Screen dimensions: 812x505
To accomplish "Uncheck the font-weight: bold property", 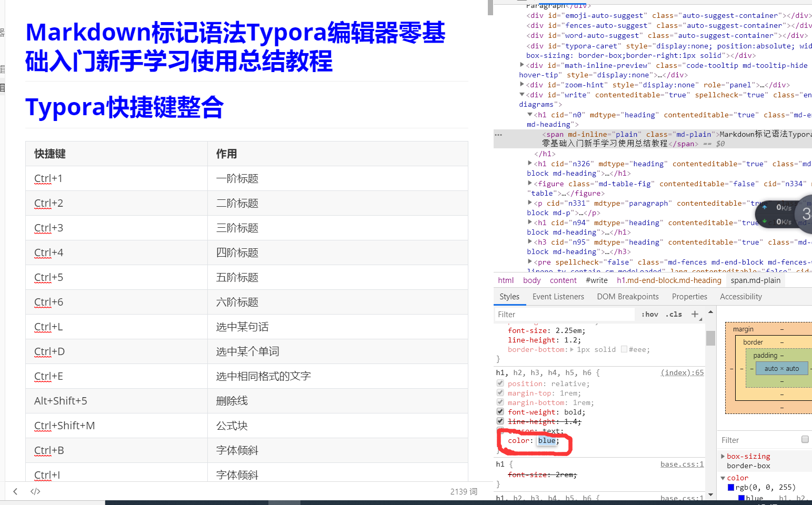I will [500, 411].
